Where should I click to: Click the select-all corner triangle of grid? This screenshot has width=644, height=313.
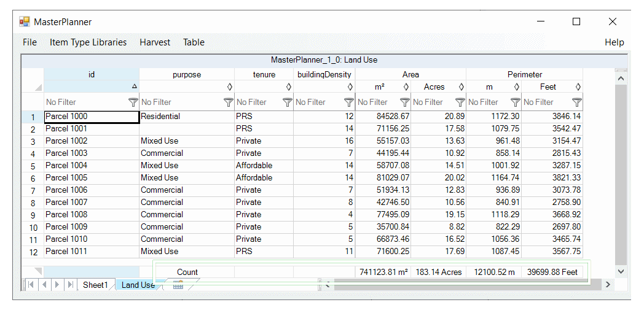point(39,88)
